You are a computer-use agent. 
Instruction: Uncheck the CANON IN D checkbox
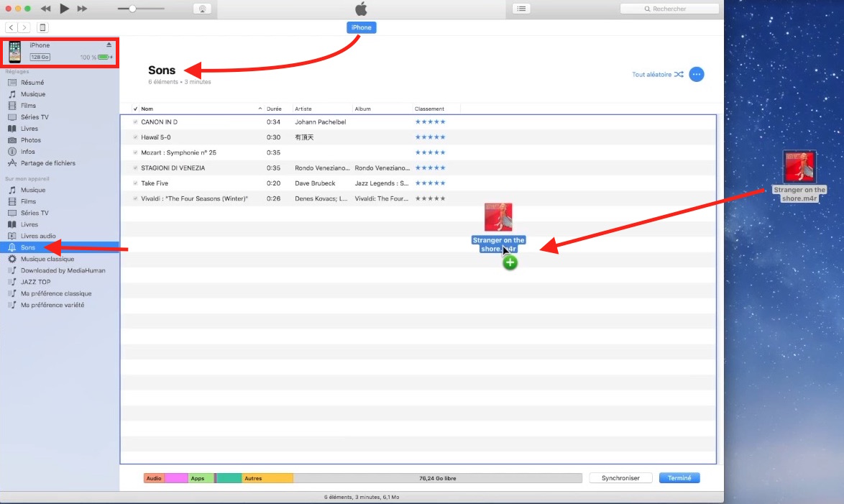click(135, 122)
